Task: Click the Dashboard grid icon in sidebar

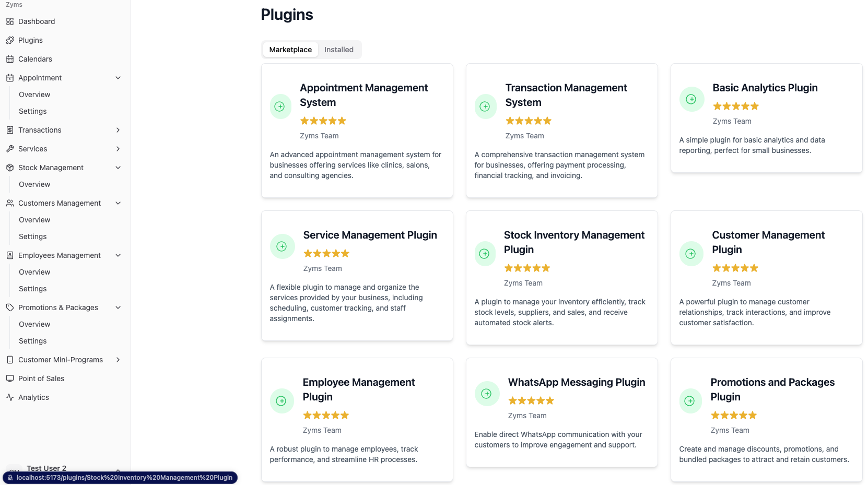Action: 10,21
